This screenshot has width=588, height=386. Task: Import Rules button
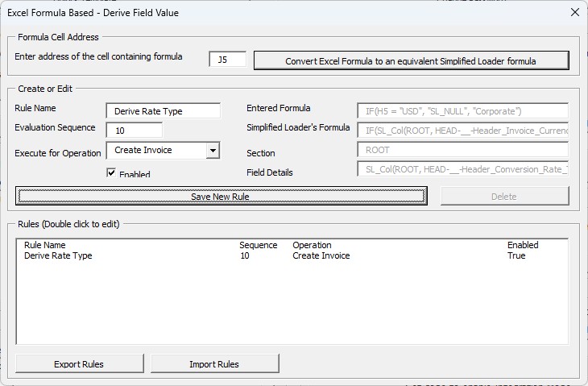pyautogui.click(x=215, y=364)
